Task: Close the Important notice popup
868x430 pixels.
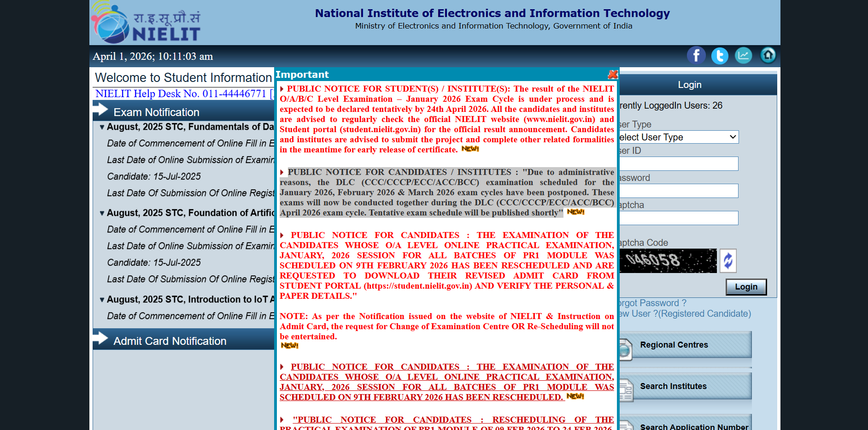Action: click(x=612, y=75)
